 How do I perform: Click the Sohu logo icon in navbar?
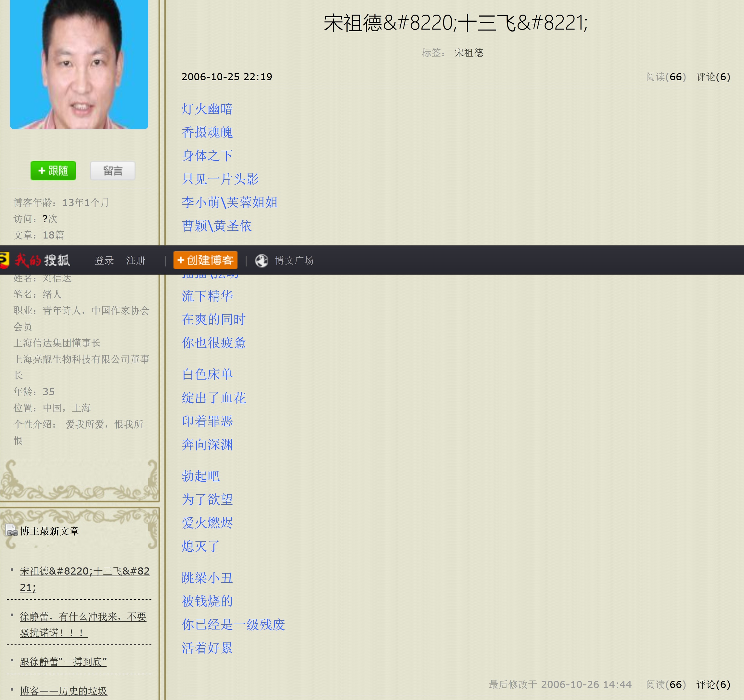click(4, 260)
